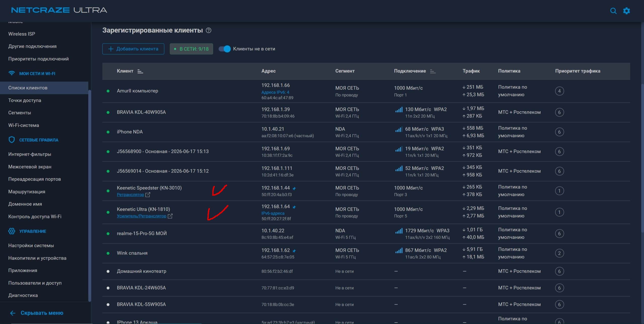This screenshot has width=644, height=324.
Task: Click the help icon beside Зарегистрированные клиенты
Action: pos(209,30)
